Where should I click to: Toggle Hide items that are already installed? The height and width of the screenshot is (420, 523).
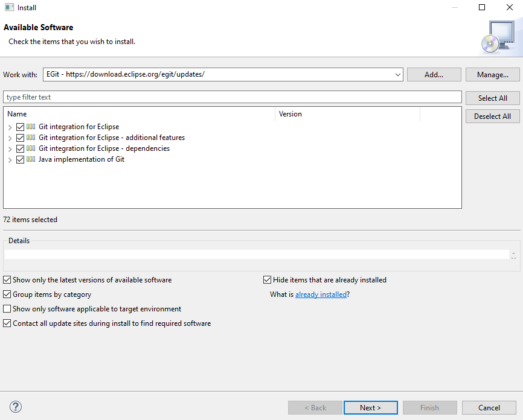click(x=267, y=279)
